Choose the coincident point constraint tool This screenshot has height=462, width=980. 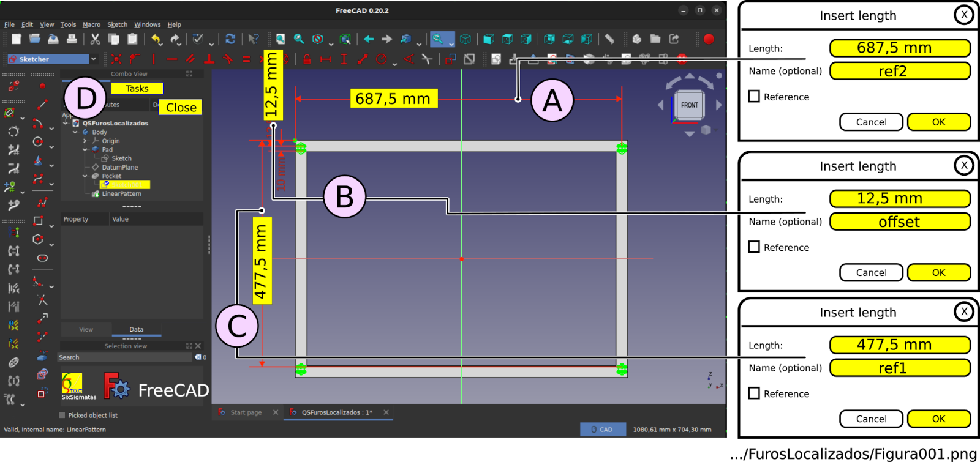tap(116, 59)
